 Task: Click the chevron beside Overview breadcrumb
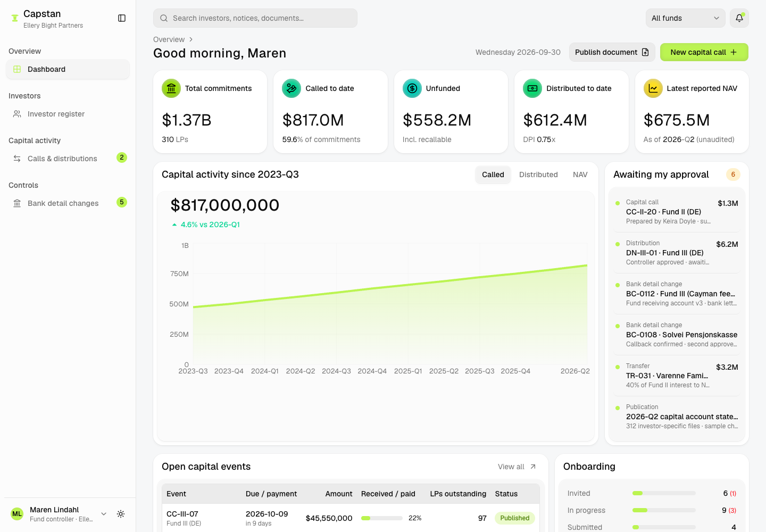[191, 39]
